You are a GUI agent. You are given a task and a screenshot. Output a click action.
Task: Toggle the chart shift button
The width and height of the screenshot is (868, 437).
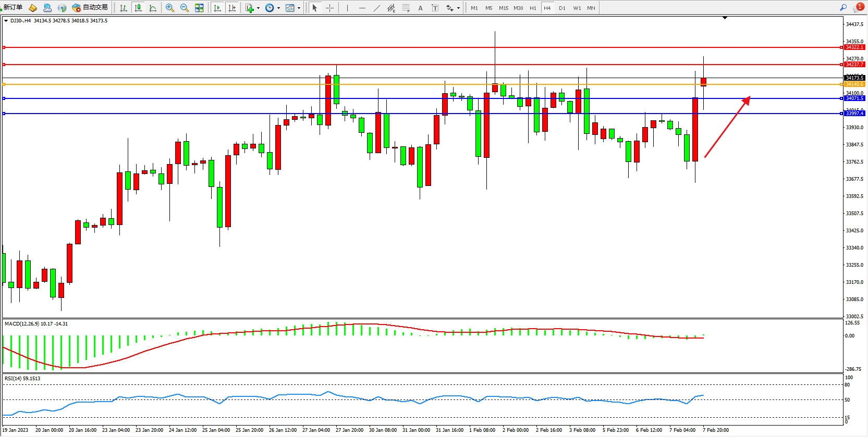232,8
